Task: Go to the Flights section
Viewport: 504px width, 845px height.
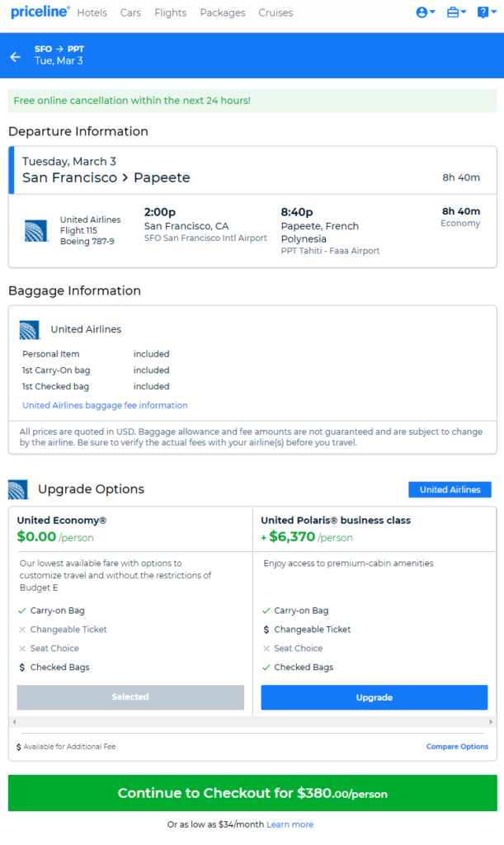Action: coord(170,13)
